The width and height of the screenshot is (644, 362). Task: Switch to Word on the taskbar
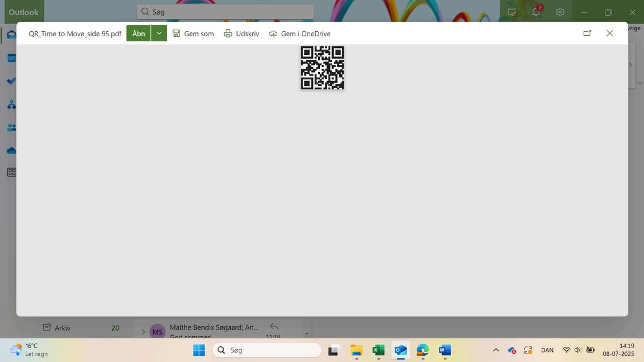(445, 350)
